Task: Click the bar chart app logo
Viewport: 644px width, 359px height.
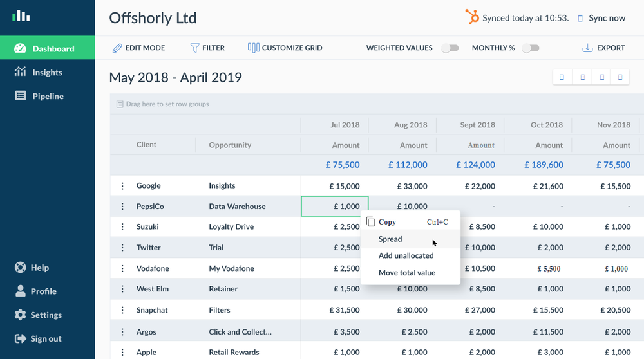Action: click(x=21, y=16)
